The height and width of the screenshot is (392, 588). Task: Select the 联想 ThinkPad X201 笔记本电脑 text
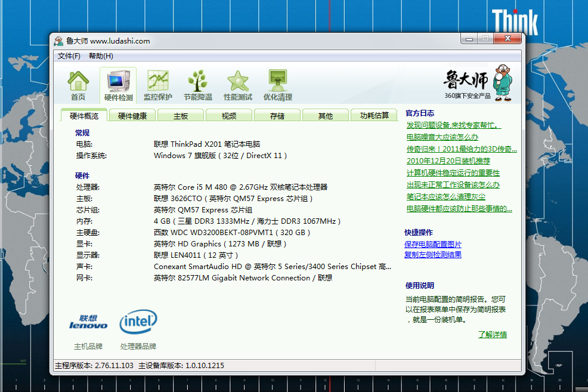coord(207,144)
